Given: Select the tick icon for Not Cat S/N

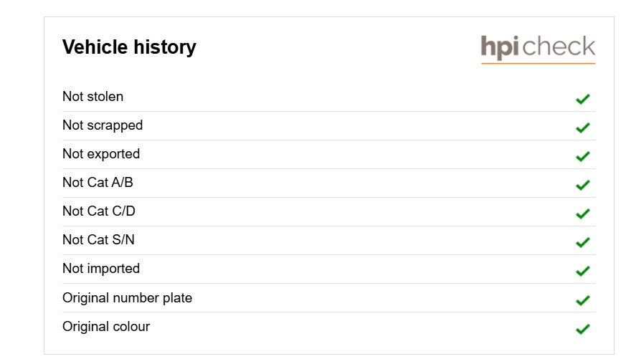Looking at the screenshot, I should (x=582, y=242).
